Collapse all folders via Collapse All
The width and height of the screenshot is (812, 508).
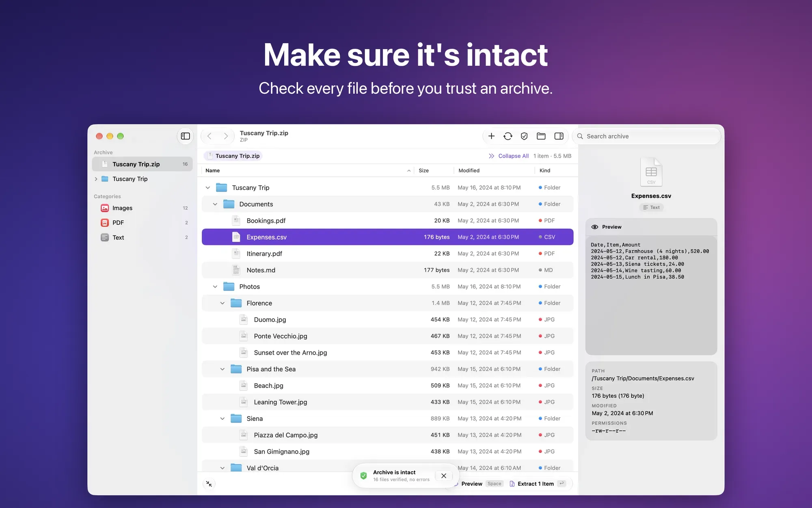pos(509,156)
